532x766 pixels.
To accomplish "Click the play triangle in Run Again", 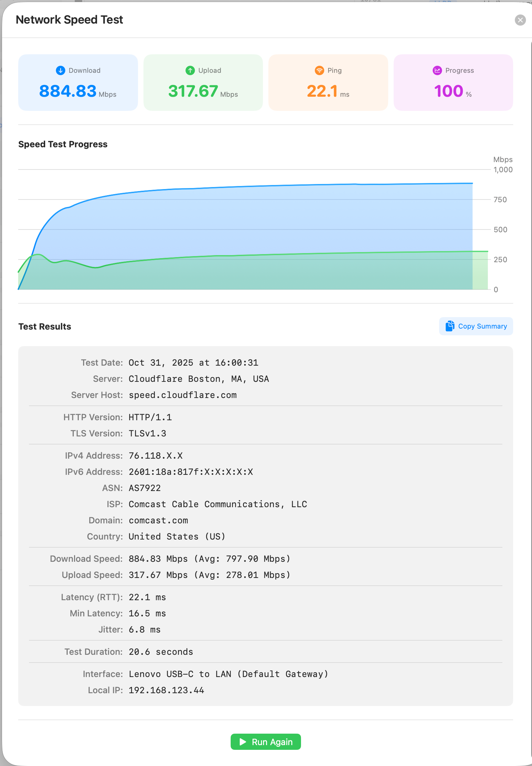I will [242, 742].
